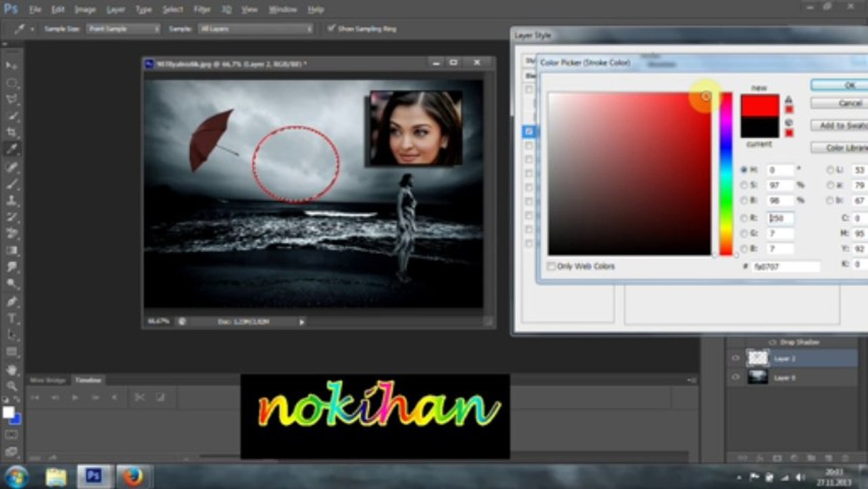The image size is (868, 489).
Task: Click Add to Swatches button
Action: (839, 126)
